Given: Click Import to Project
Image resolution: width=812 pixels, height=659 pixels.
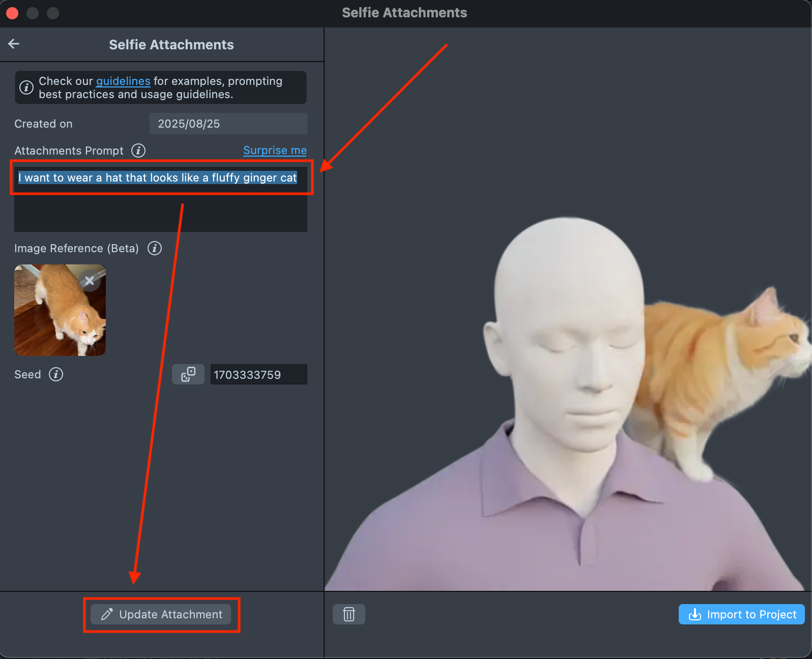Looking at the screenshot, I should click(741, 614).
